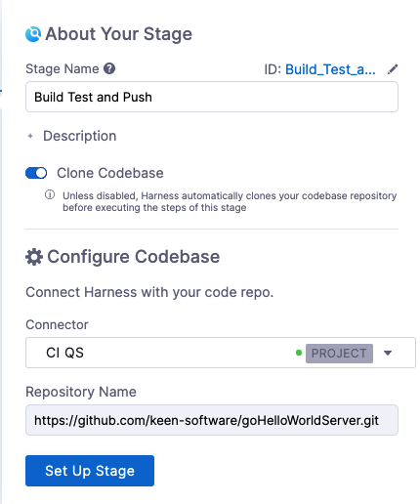Click the green connector status dot
420x504 pixels.
pos(299,353)
